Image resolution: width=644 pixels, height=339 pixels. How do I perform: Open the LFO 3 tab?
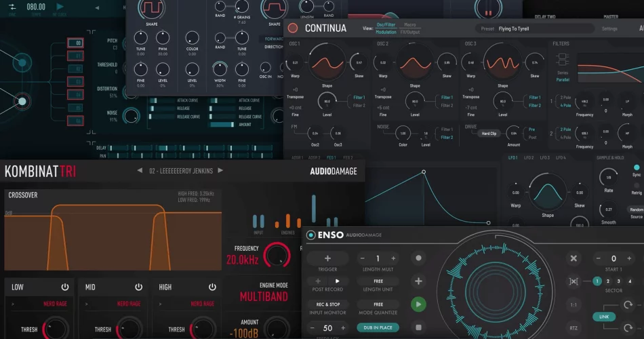[x=544, y=158]
